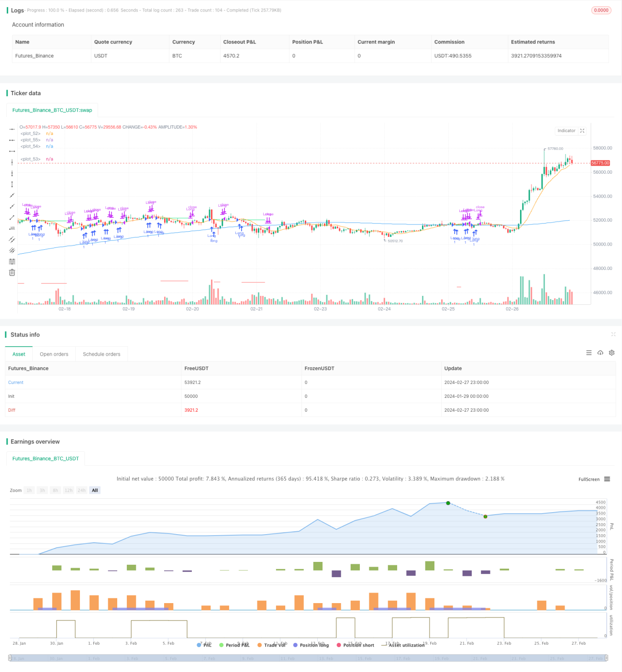622x672 pixels.
Task: Open the status info list menu icon
Action: (x=589, y=353)
